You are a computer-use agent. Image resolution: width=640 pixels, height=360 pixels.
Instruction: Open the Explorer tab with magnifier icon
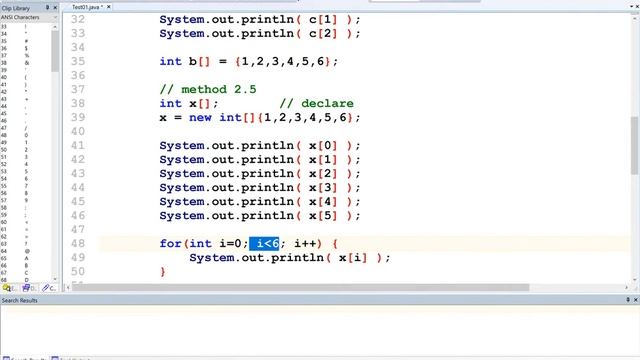(9, 288)
